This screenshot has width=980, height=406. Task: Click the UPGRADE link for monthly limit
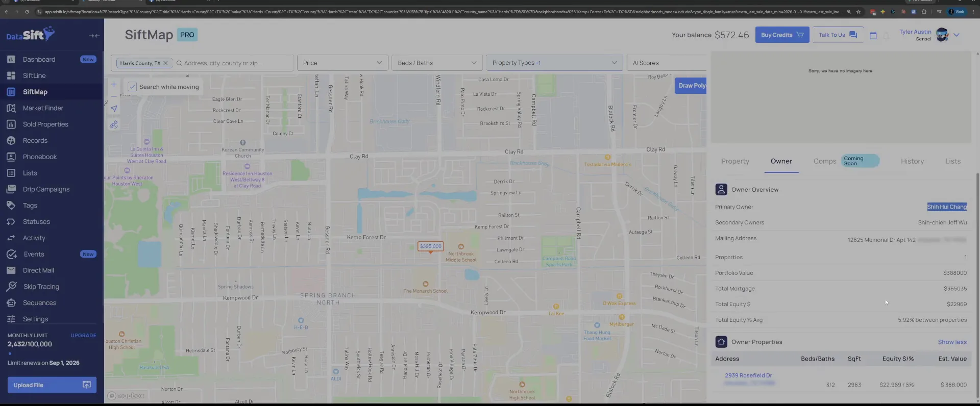83,336
